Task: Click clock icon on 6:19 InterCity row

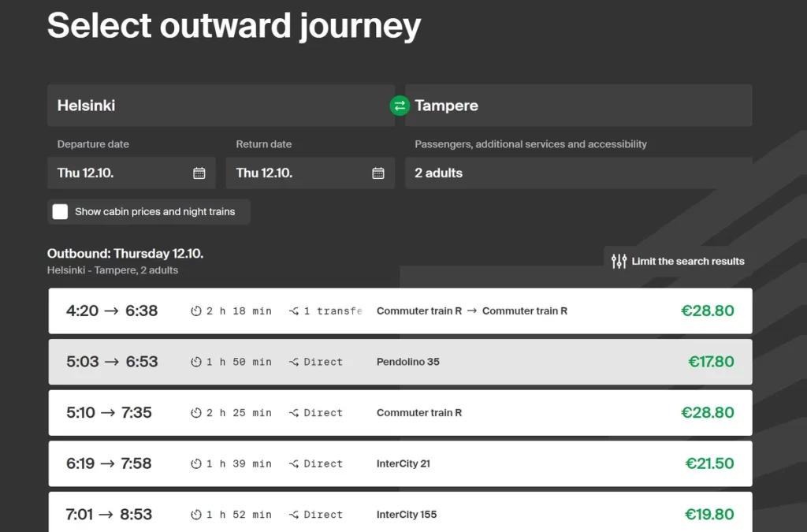Action: 196,464
